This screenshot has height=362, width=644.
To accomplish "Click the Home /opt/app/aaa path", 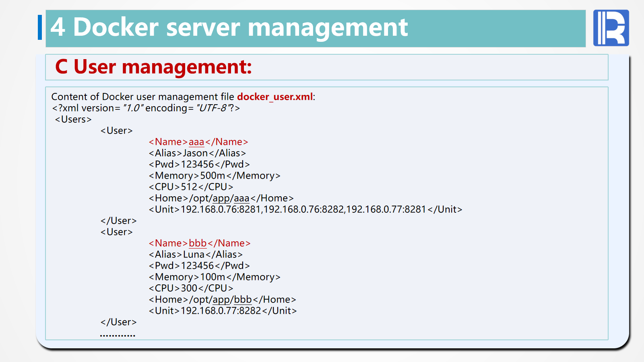I will click(x=221, y=198).
